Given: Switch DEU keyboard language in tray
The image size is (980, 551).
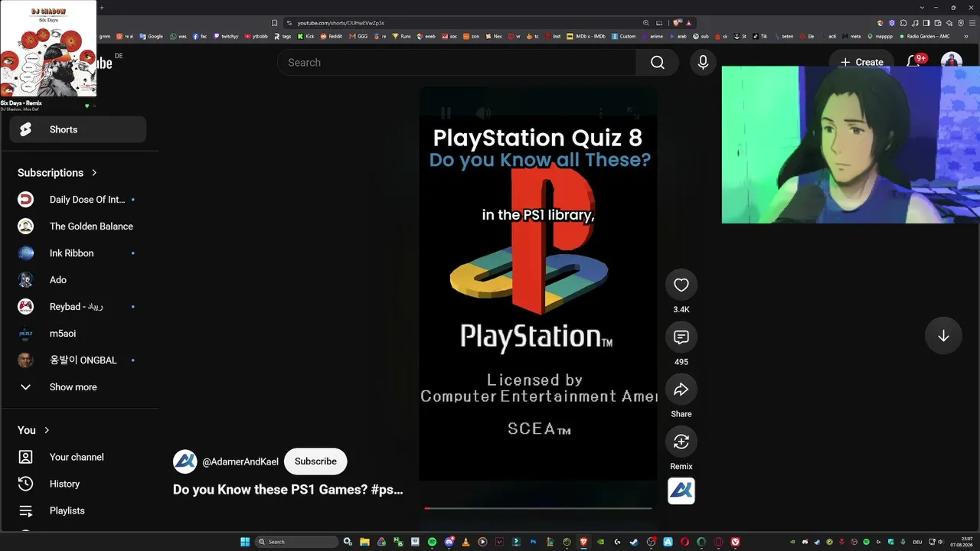Looking at the screenshot, I should [917, 542].
